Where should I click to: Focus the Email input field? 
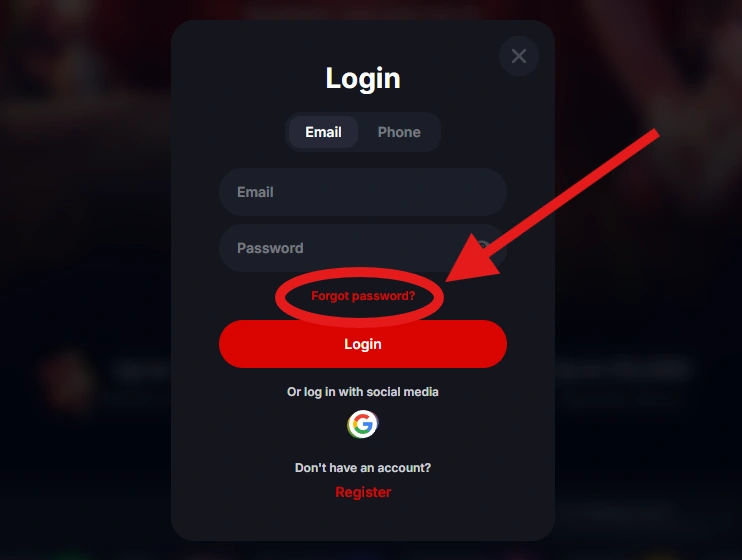tap(363, 192)
